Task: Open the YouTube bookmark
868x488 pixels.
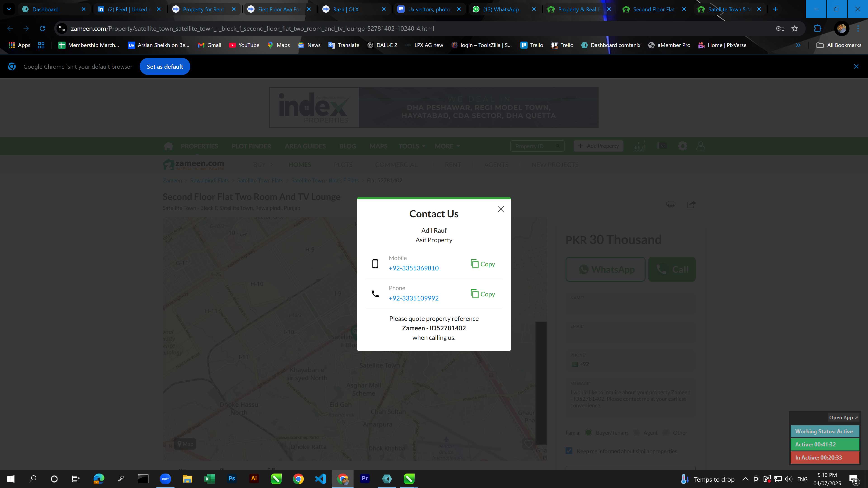Action: coord(244,45)
